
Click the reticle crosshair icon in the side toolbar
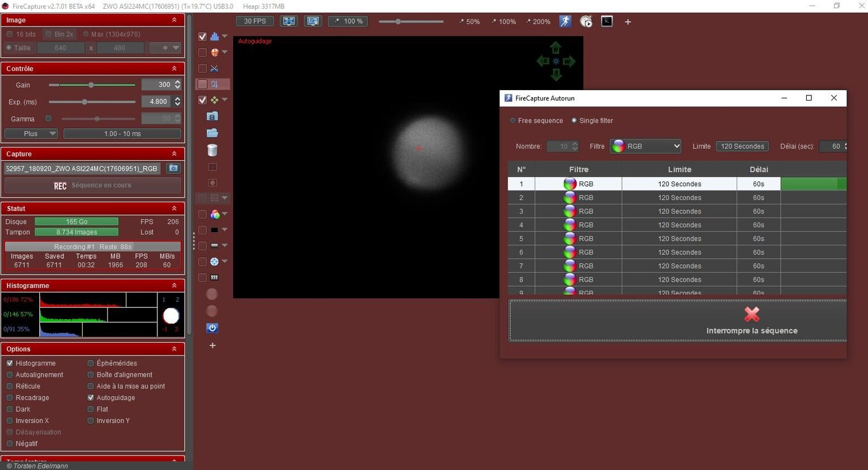(x=215, y=52)
